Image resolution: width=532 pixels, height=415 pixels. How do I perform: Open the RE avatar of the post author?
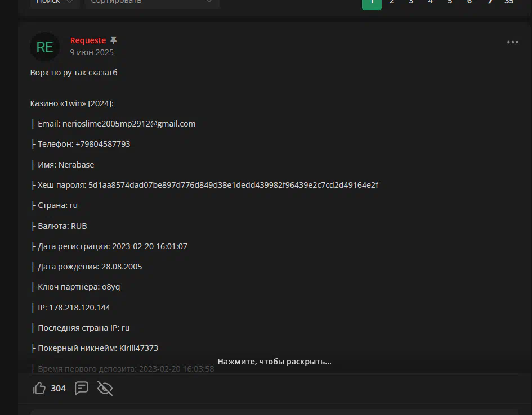click(45, 47)
